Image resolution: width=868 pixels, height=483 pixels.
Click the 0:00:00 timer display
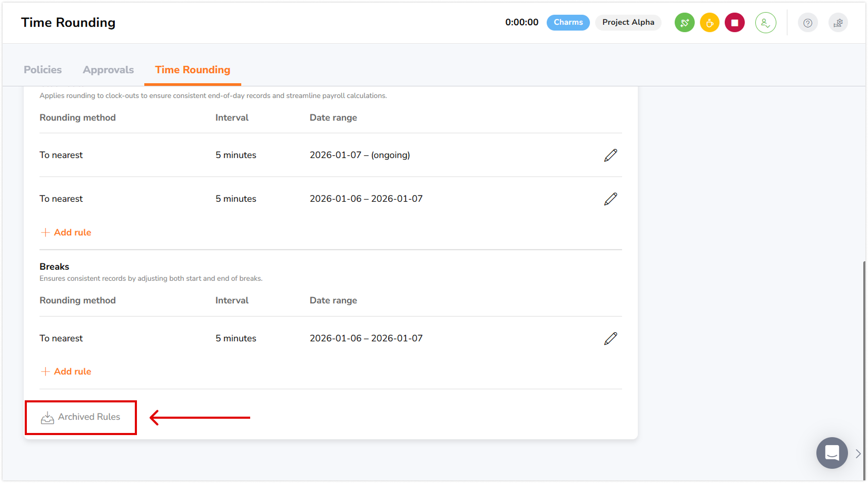point(521,22)
